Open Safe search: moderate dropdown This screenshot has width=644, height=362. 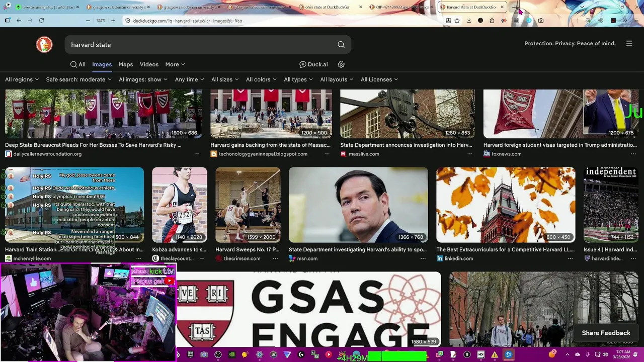(78, 79)
